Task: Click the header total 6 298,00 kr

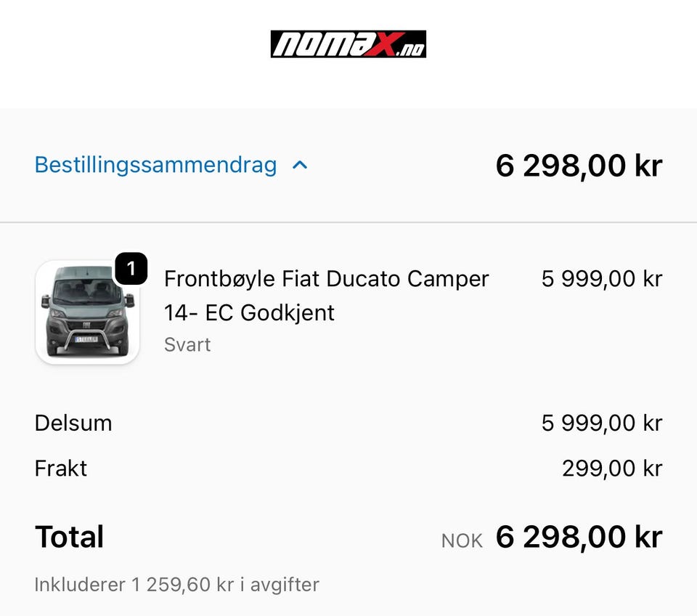Action: tap(579, 166)
